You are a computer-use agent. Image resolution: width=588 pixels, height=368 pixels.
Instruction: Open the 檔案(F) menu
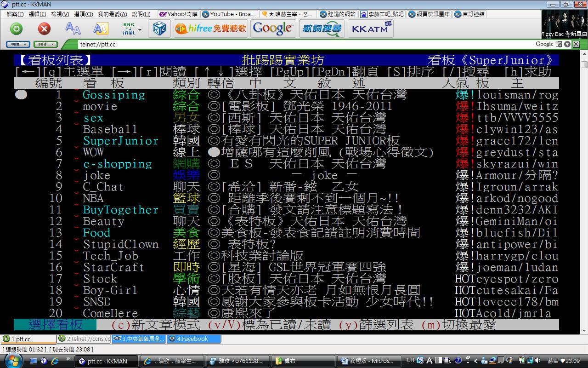(x=15, y=14)
